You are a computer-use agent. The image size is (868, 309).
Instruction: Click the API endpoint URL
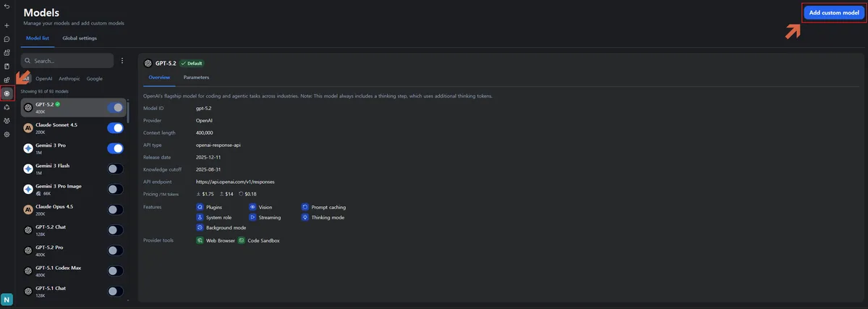pos(235,182)
